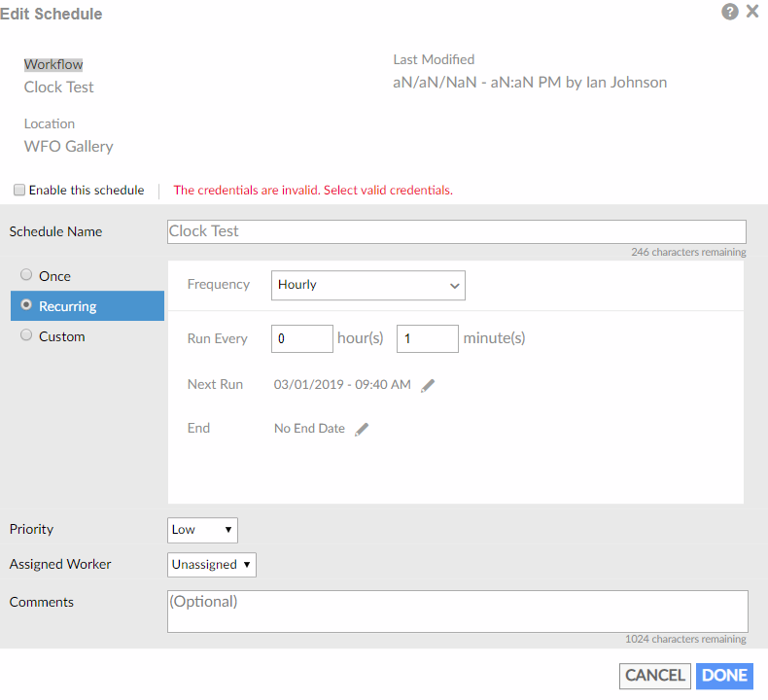Viewport: 768px width, 700px height.
Task: Click the 246 characters remaining text
Action: tap(688, 252)
